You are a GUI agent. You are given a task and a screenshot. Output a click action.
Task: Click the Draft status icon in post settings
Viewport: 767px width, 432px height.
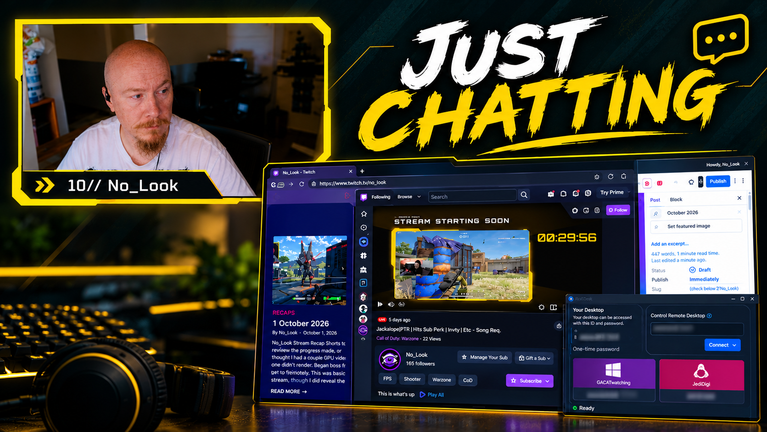[x=692, y=270]
